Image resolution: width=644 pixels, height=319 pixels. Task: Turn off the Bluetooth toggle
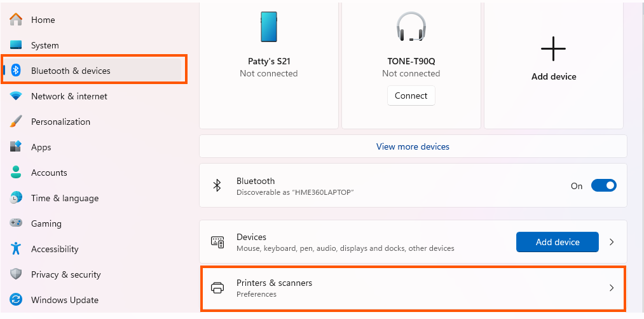pos(603,186)
